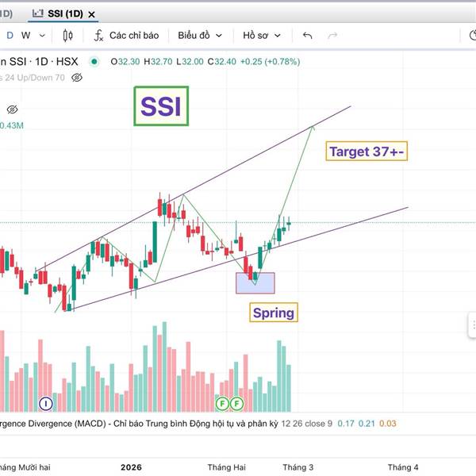Open the candlestick chart type selector

[x=67, y=36]
